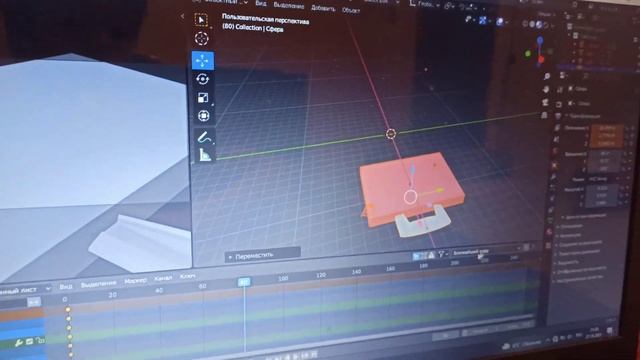Open the Добавить menu
Screen dimensions: 640x360
[323, 8]
